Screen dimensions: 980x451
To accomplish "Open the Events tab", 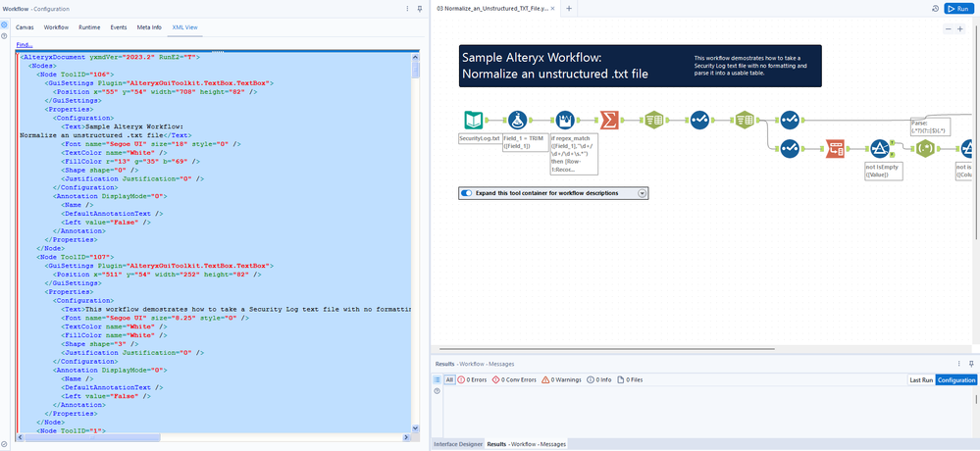I will pos(119,27).
